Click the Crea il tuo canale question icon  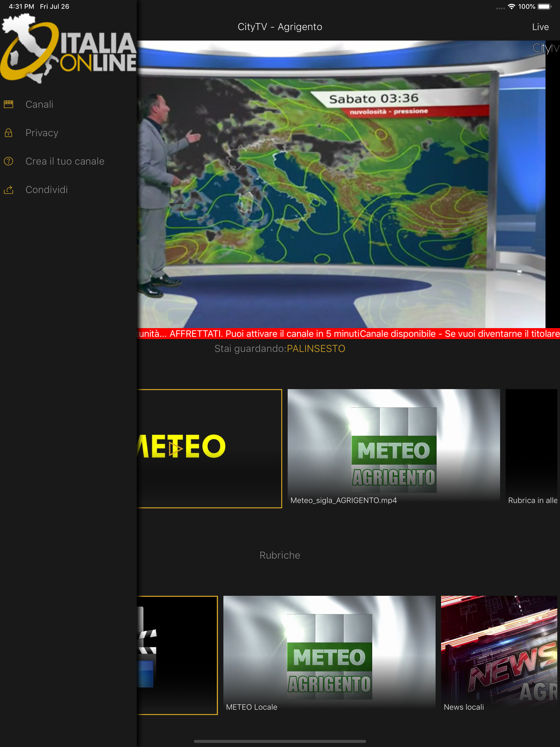[x=8, y=161]
